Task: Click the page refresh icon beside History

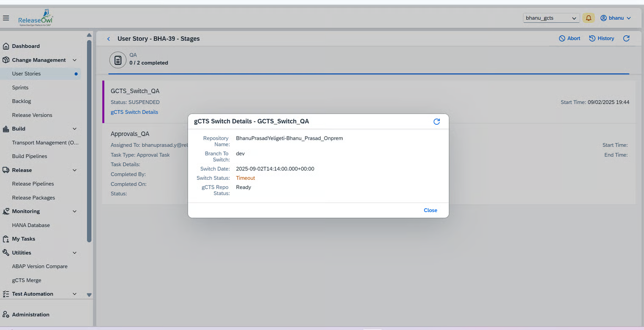Action: point(626,38)
